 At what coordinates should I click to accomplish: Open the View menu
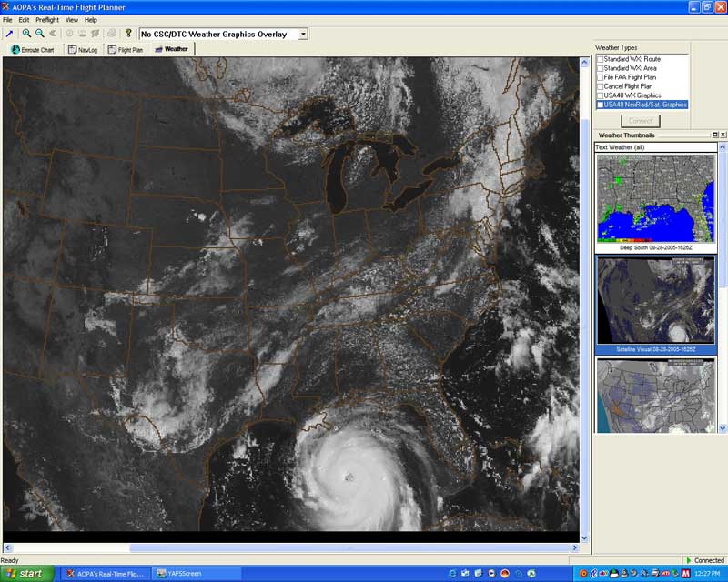pyautogui.click(x=71, y=19)
